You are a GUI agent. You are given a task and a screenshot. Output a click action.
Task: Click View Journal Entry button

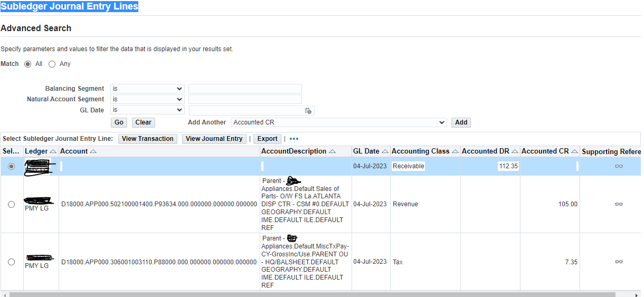214,139
